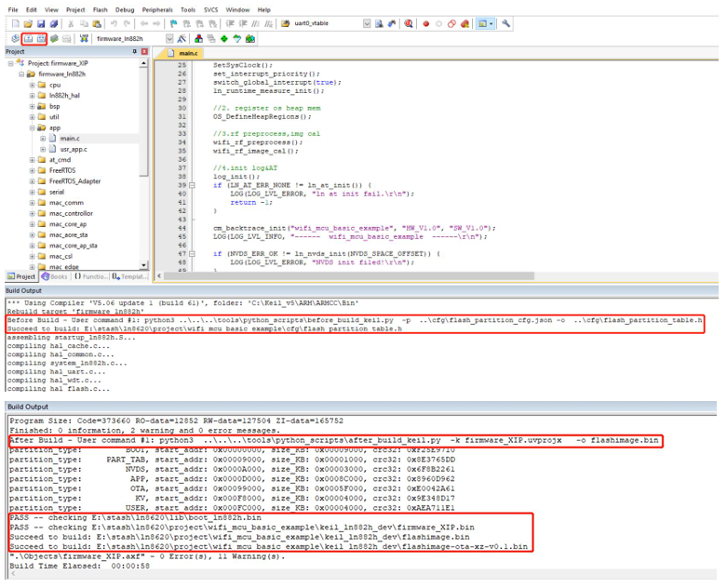This screenshot has height=588, width=727.
Task: Build the target with the Build icon
Action: (28, 39)
